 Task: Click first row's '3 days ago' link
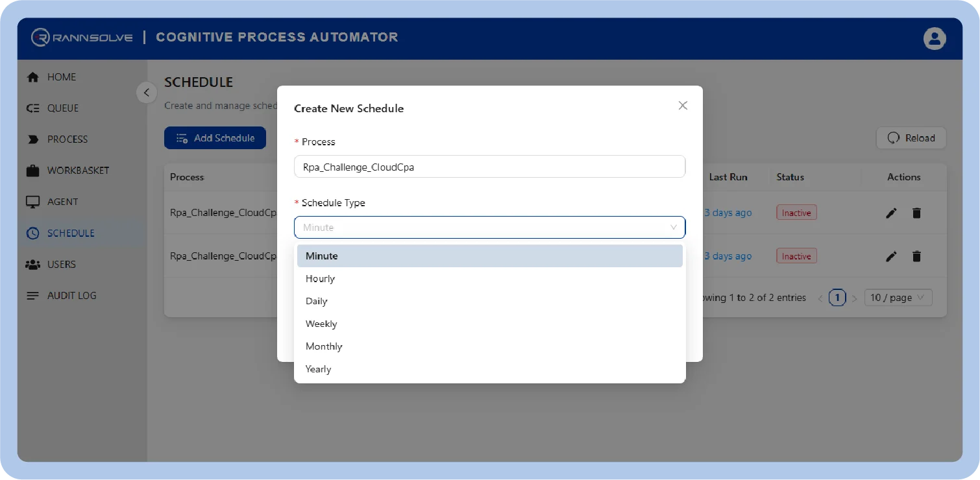(728, 213)
